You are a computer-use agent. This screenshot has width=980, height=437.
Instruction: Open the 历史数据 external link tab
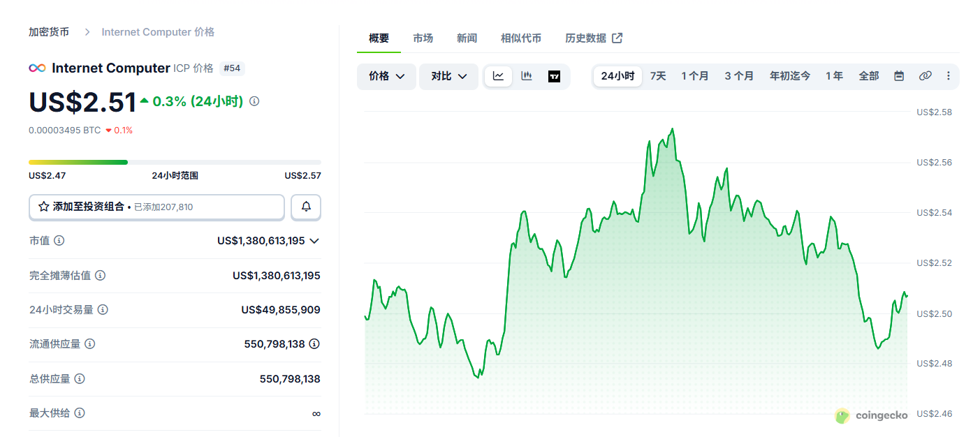pos(594,38)
